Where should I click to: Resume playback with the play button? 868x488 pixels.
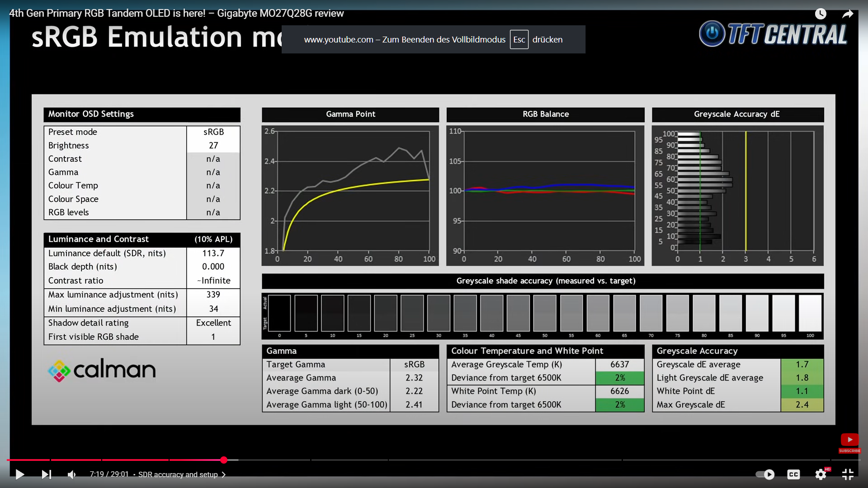tap(19, 474)
